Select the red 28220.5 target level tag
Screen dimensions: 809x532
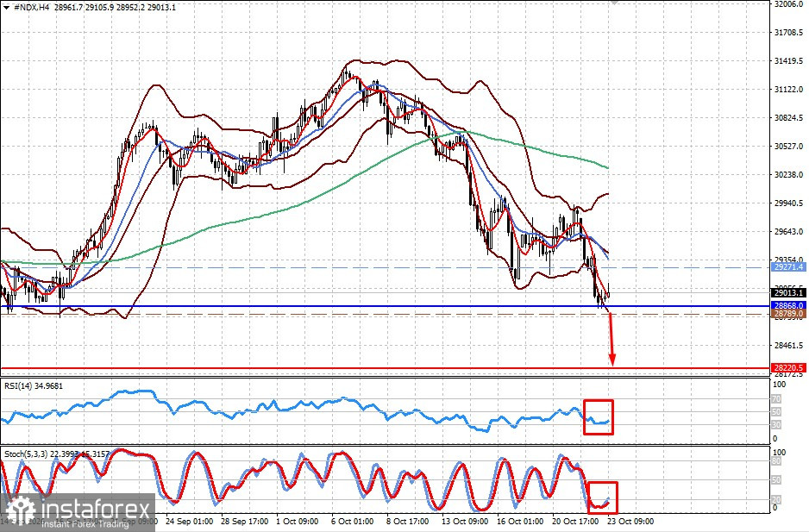coord(789,368)
